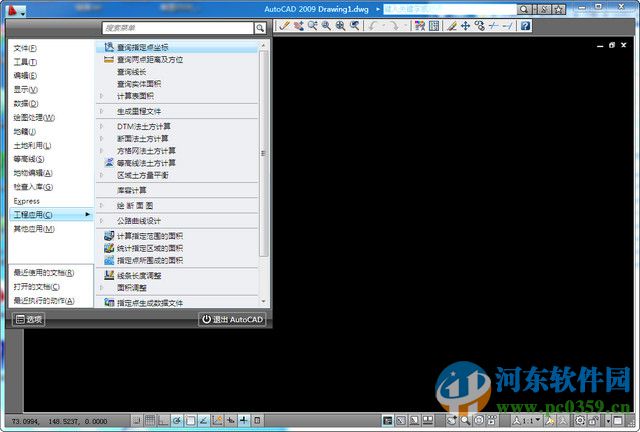Screen dimensions: 640x432
Task: Click icon next to 计算指定范围的面积
Action: (109, 236)
